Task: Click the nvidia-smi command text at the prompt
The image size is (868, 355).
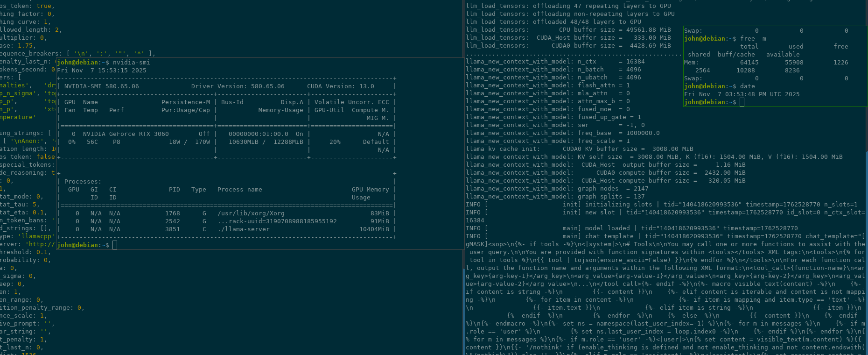Action: tap(132, 63)
